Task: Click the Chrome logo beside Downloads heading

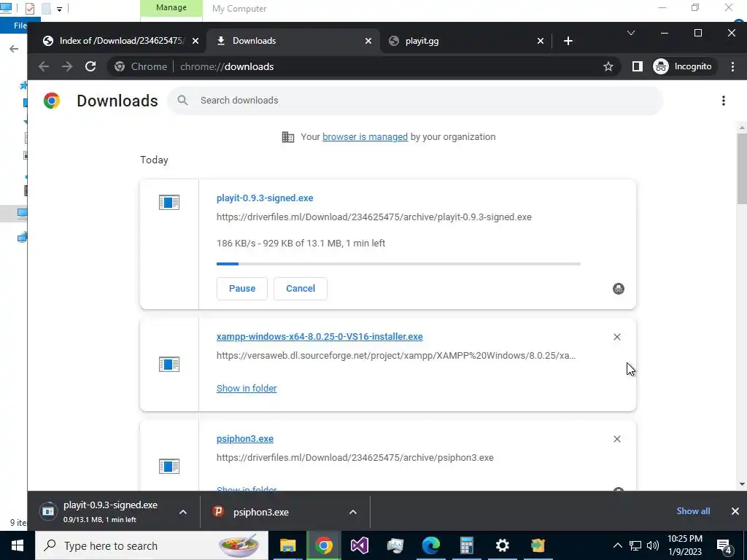Action: [52, 101]
